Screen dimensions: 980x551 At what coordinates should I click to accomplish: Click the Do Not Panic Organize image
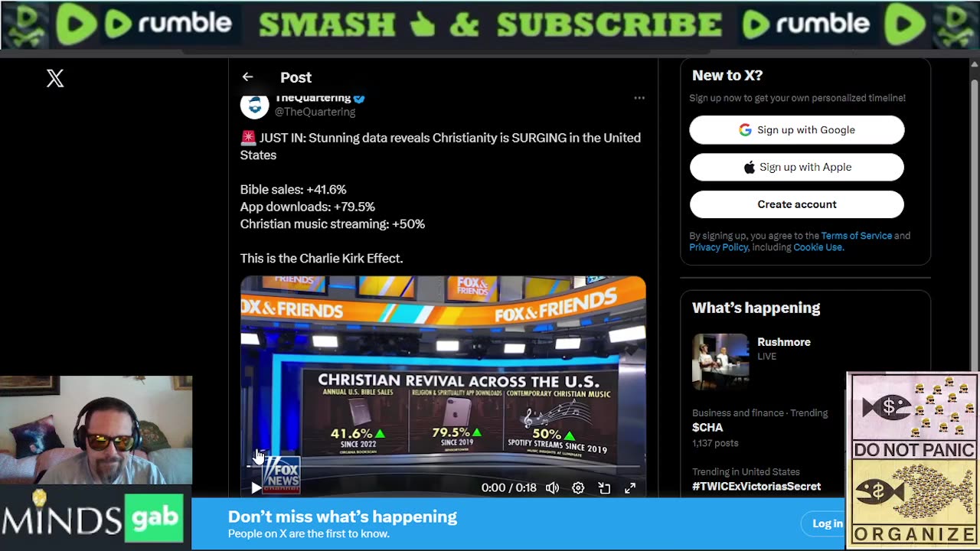click(913, 459)
